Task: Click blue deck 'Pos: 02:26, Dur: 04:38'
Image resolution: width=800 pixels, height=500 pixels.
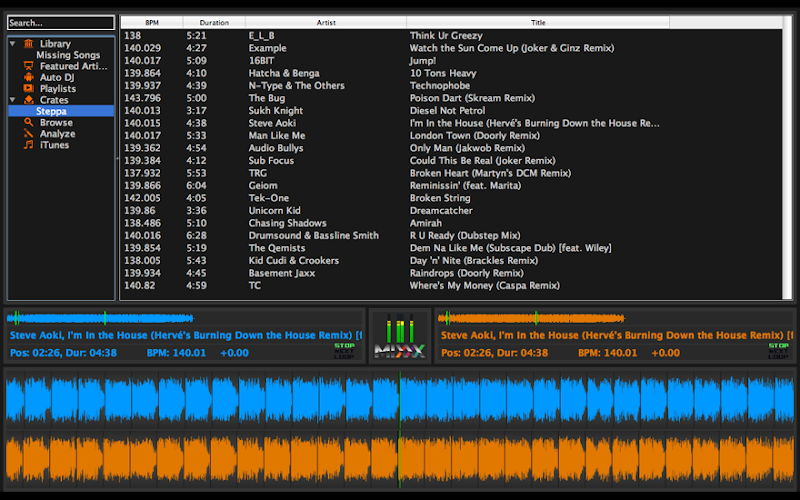Action: (x=63, y=353)
